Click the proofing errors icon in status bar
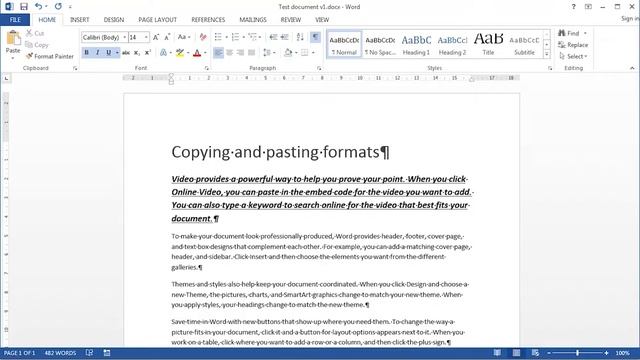Screen dimensions: 640x360 (x=89, y=353)
